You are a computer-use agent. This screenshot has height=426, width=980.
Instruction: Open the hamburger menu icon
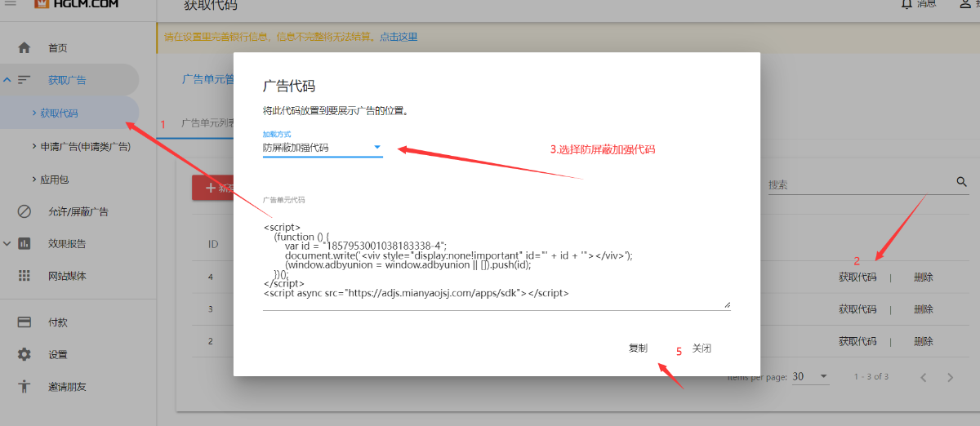(11, 3)
